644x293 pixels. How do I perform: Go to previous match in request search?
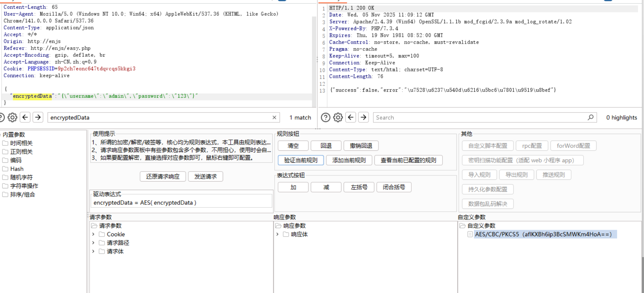25,117
